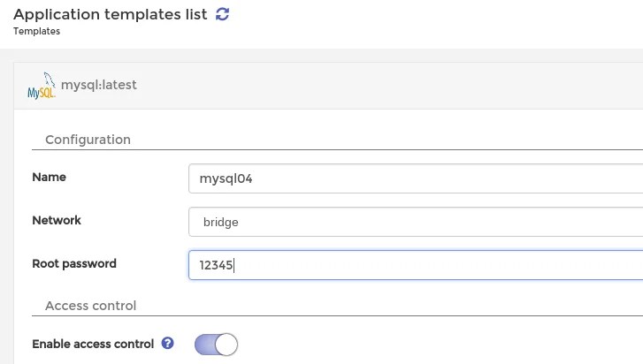Click the Access control section header

click(90, 306)
